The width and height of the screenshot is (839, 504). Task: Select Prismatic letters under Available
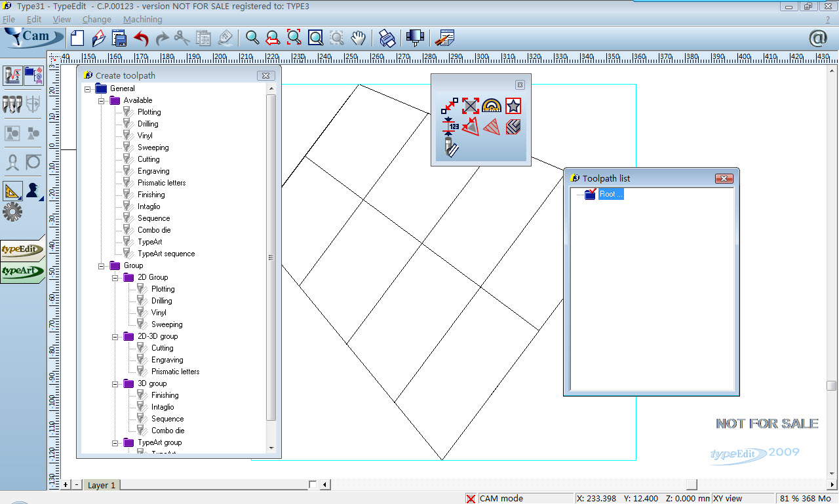(161, 183)
